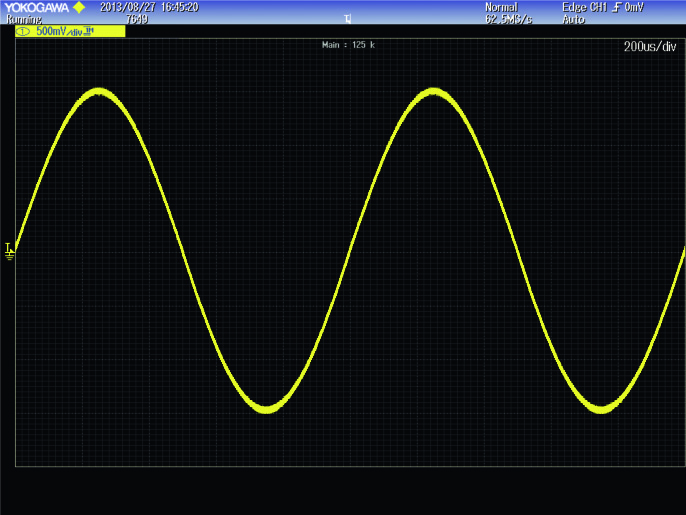Click the YOKOGAWA logo text
Viewport: 686px width, 515px height.
[36, 7]
